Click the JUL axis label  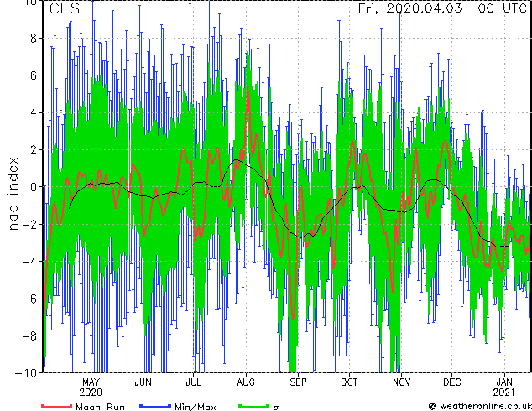193,382
